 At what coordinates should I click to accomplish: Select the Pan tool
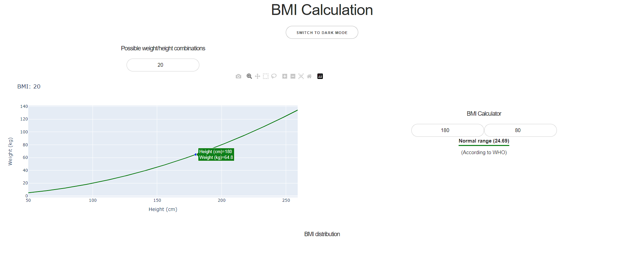pyautogui.click(x=257, y=76)
